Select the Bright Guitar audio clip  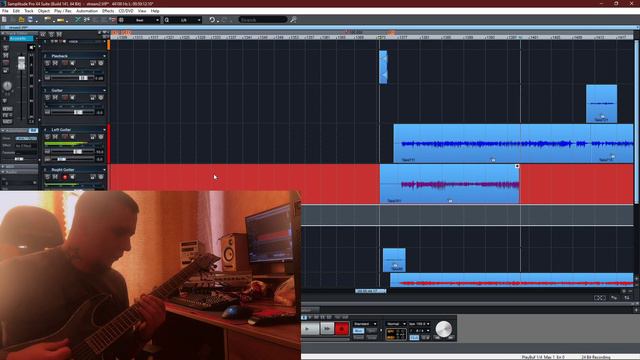tap(449, 184)
